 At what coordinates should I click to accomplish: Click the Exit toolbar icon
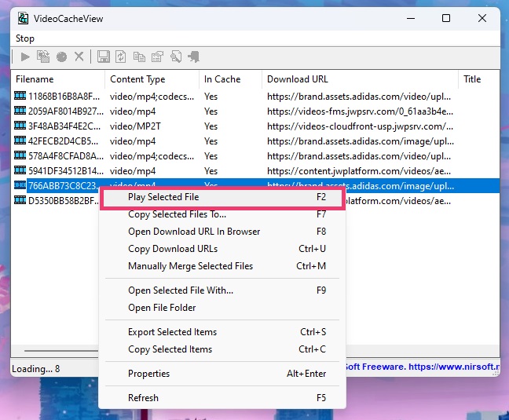(193, 57)
